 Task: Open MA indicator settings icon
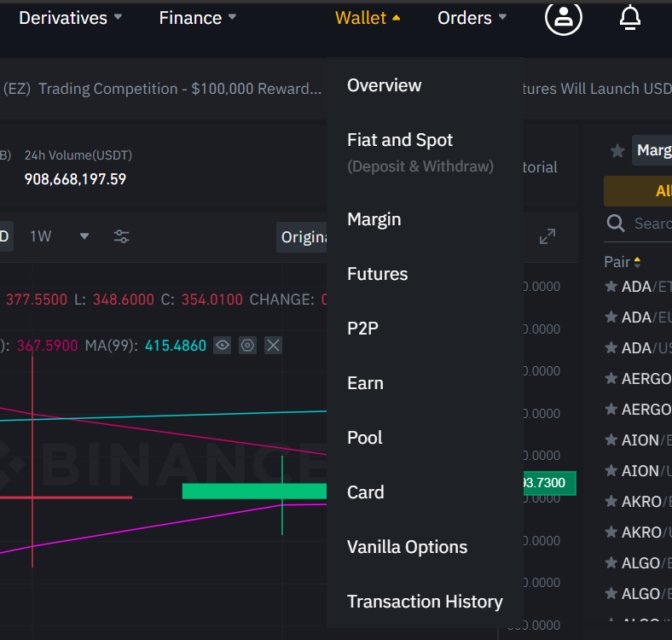tap(247, 346)
